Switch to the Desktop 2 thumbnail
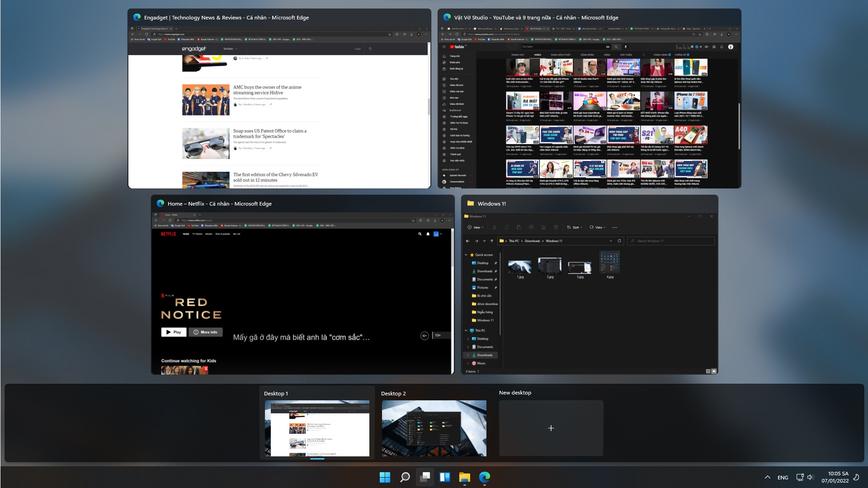 point(434,428)
